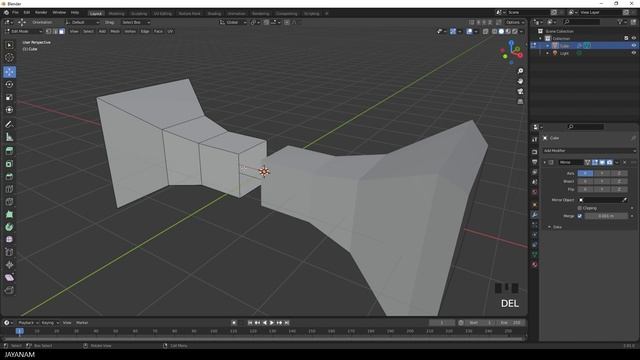The height and width of the screenshot is (360, 640).
Task: Click the Mirror Object field
Action: tap(603, 200)
